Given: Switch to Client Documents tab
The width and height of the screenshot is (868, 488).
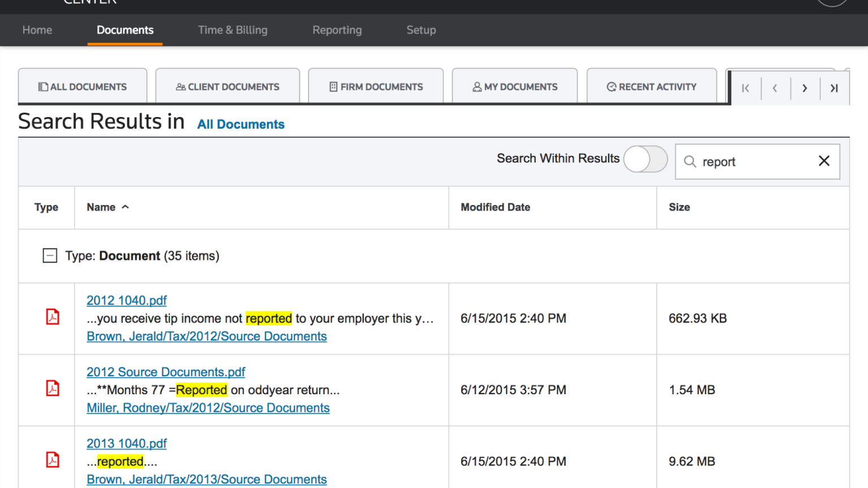Looking at the screenshot, I should [228, 86].
